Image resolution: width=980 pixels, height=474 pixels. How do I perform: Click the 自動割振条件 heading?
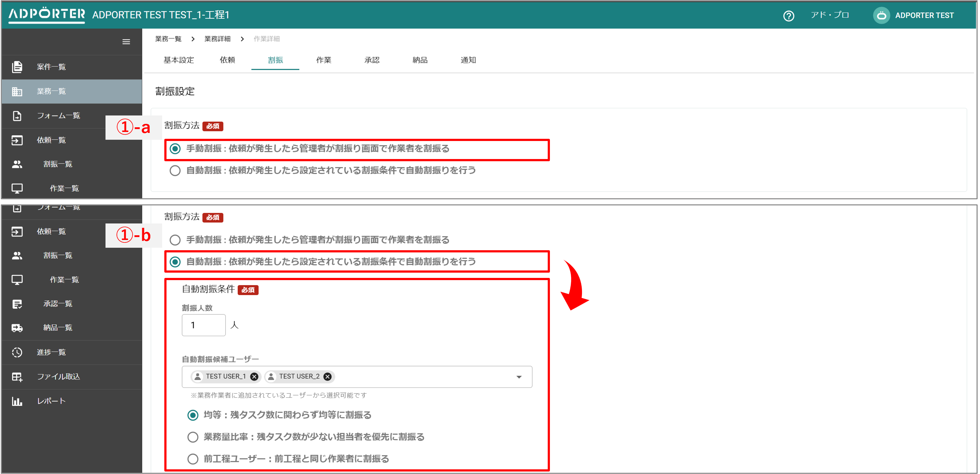208,289
